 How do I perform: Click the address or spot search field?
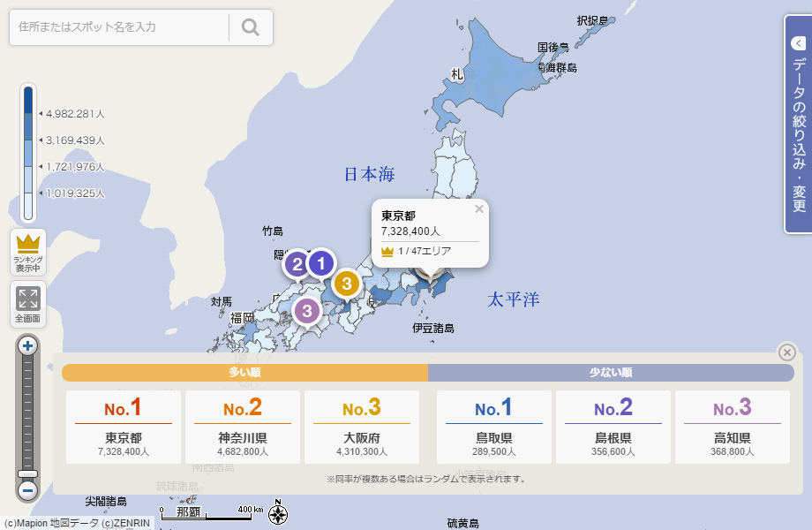point(119,27)
